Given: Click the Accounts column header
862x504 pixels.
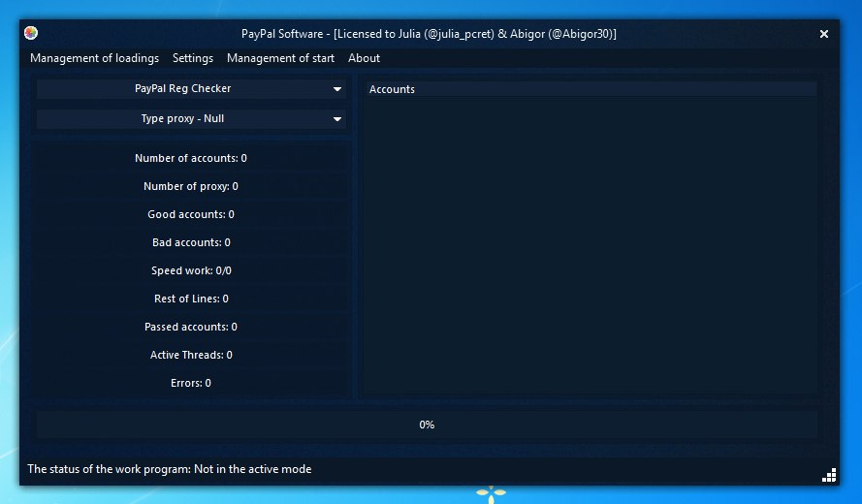Looking at the screenshot, I should [591, 89].
